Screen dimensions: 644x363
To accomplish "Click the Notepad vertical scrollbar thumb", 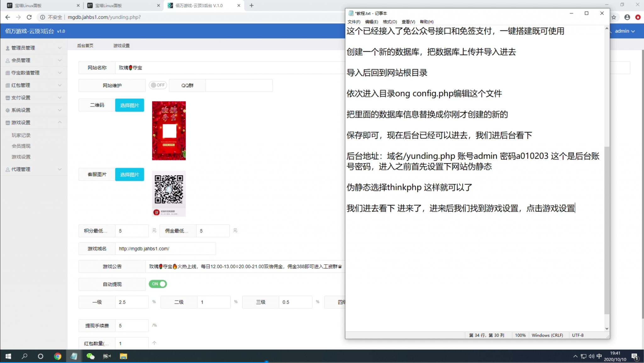I will point(607,230).
